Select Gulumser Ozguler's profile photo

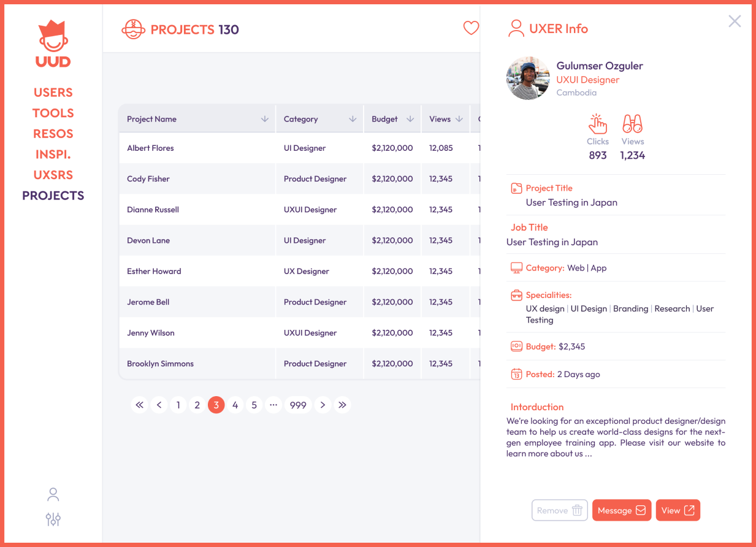(528, 78)
